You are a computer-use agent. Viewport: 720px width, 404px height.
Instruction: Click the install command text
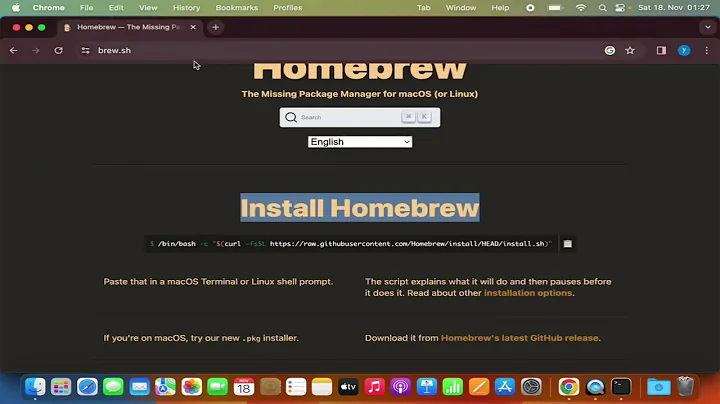[x=351, y=244]
